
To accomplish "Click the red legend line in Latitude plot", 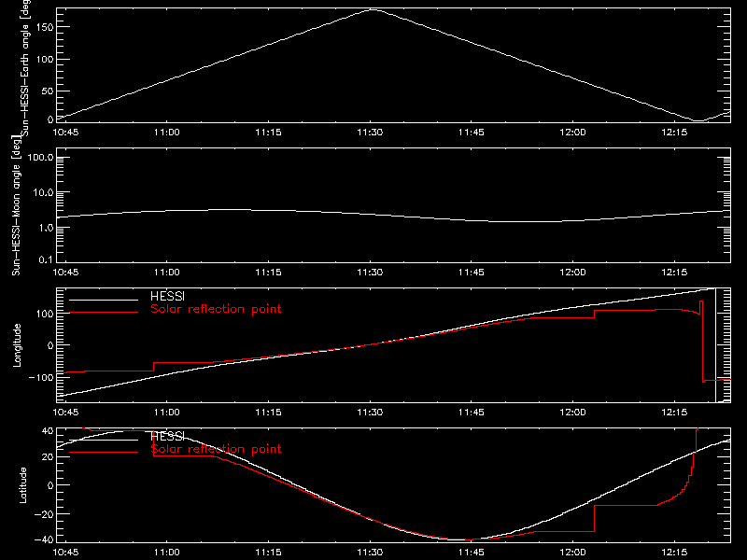I will click(x=104, y=453).
